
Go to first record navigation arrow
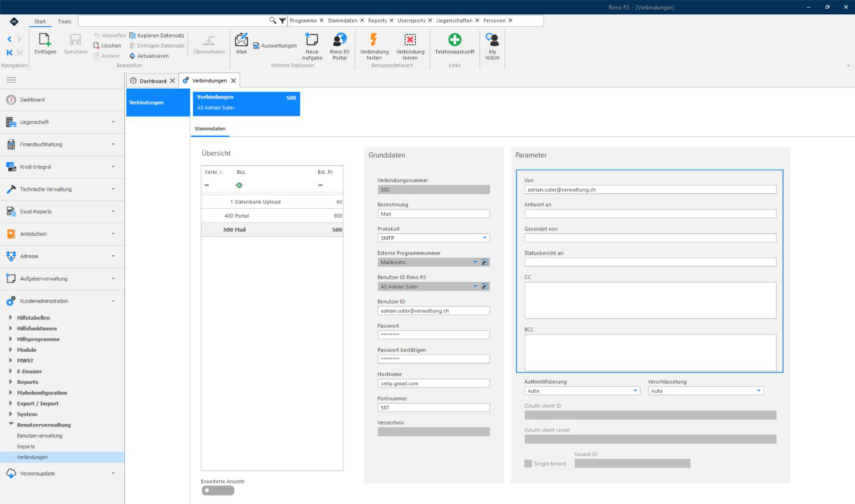[x=10, y=52]
